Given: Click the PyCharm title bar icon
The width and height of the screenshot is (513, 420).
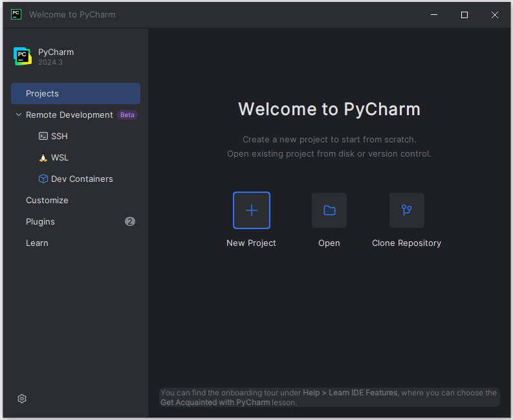Looking at the screenshot, I should click(x=16, y=14).
